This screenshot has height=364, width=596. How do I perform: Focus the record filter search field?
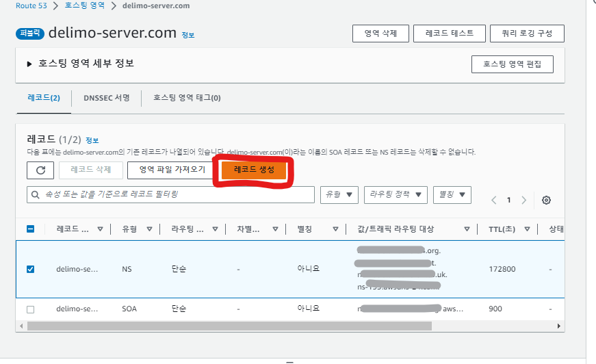[170, 194]
